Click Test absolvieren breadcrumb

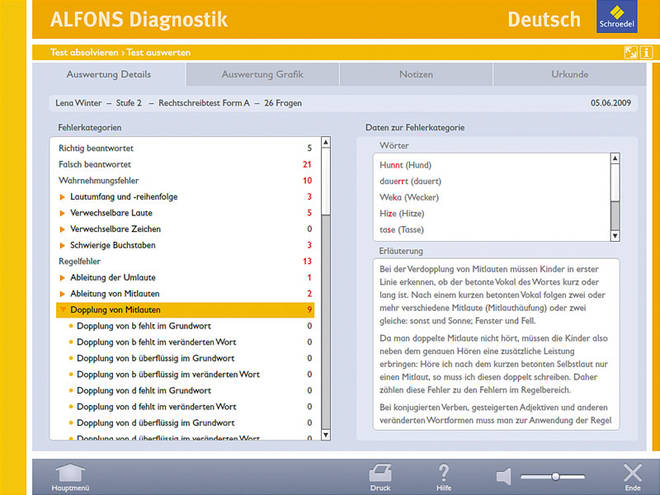pyautogui.click(x=84, y=53)
